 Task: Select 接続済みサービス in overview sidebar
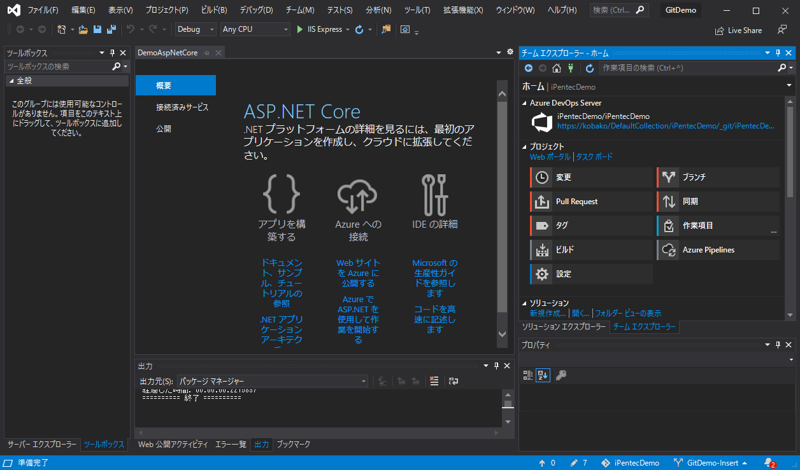(x=182, y=107)
